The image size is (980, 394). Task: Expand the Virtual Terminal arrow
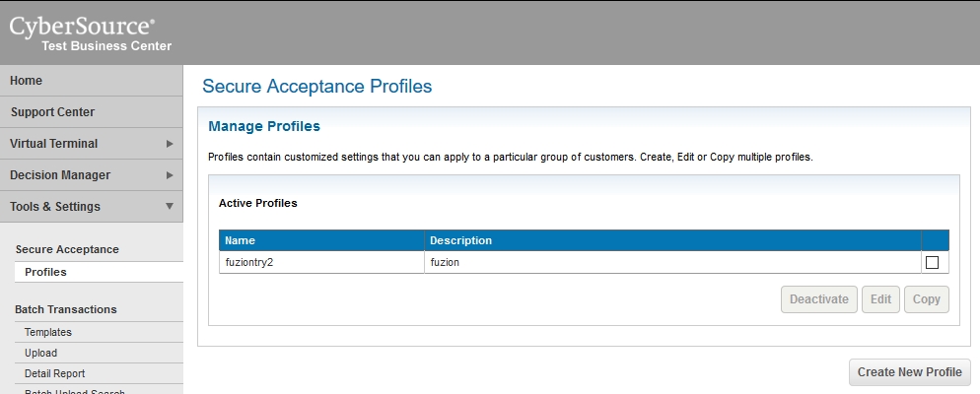pos(170,144)
